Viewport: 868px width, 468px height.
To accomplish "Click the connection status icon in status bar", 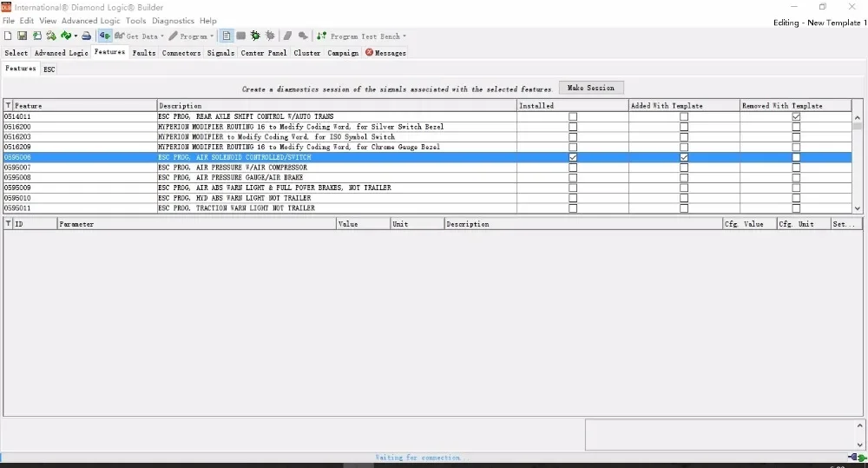I will (x=857, y=458).
